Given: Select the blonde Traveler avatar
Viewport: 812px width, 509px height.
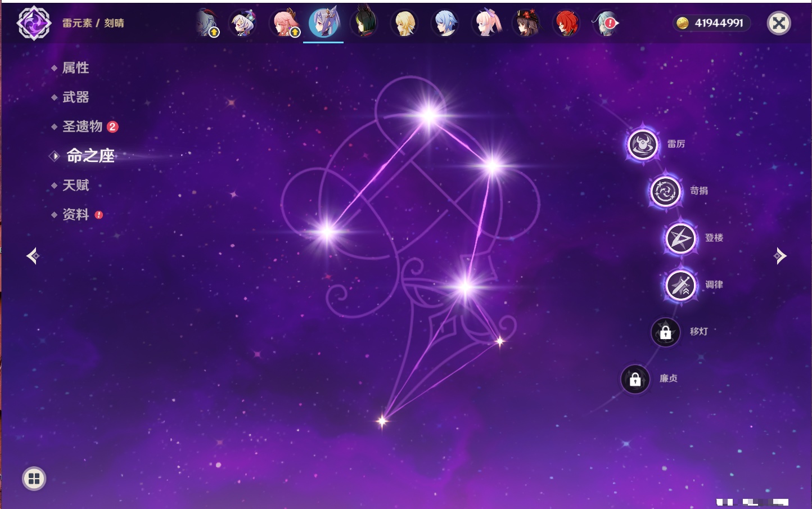Looking at the screenshot, I should (x=404, y=24).
